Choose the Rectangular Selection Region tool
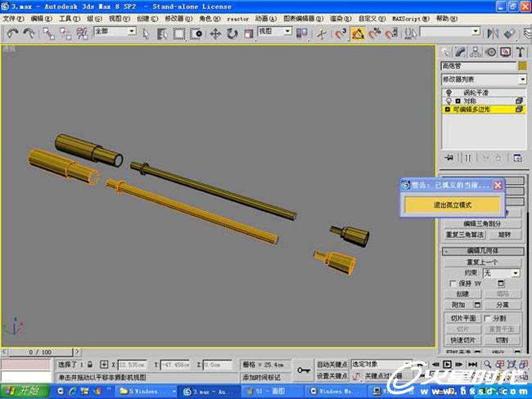Screen dimensions: 532x399 pos(179,34)
